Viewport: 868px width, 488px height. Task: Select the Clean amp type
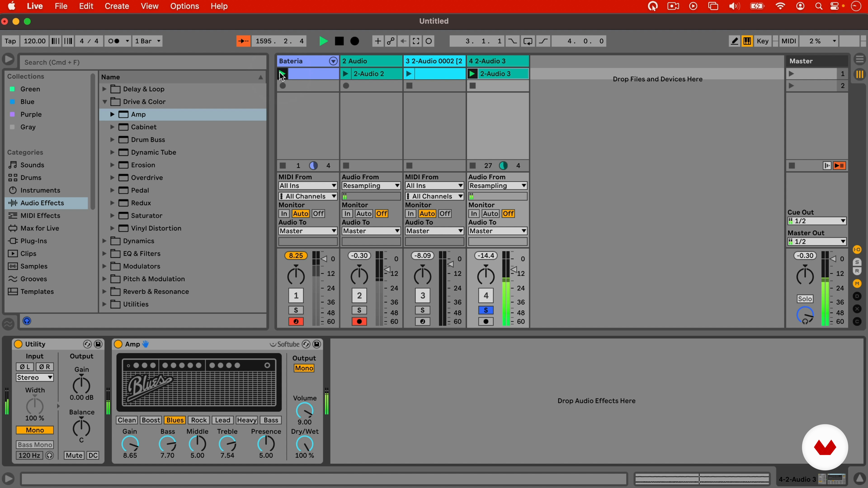tap(127, 420)
